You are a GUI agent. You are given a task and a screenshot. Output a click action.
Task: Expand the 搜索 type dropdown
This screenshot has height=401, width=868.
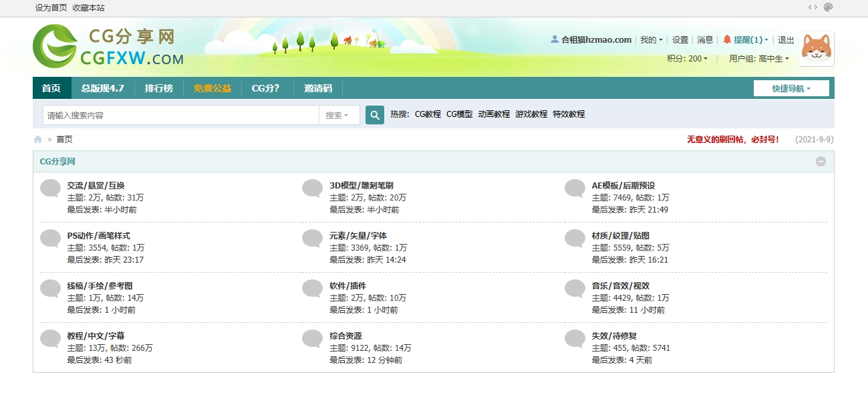click(x=337, y=115)
